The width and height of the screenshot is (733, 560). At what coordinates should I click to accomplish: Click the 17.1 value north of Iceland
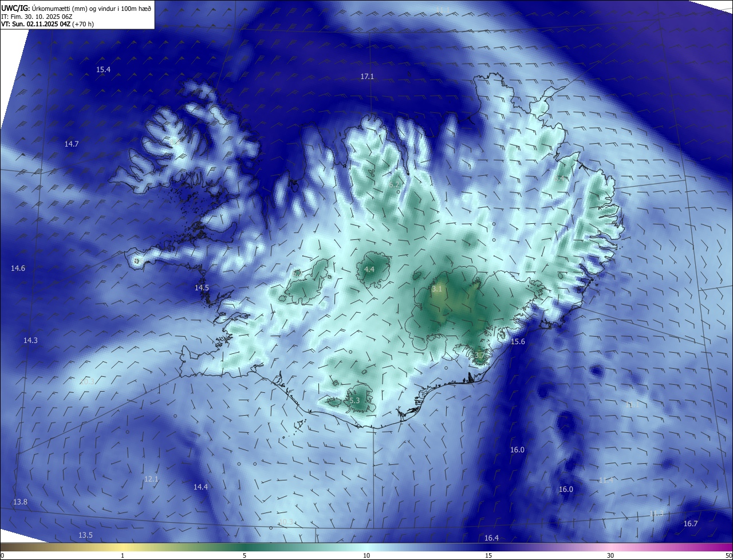click(367, 76)
